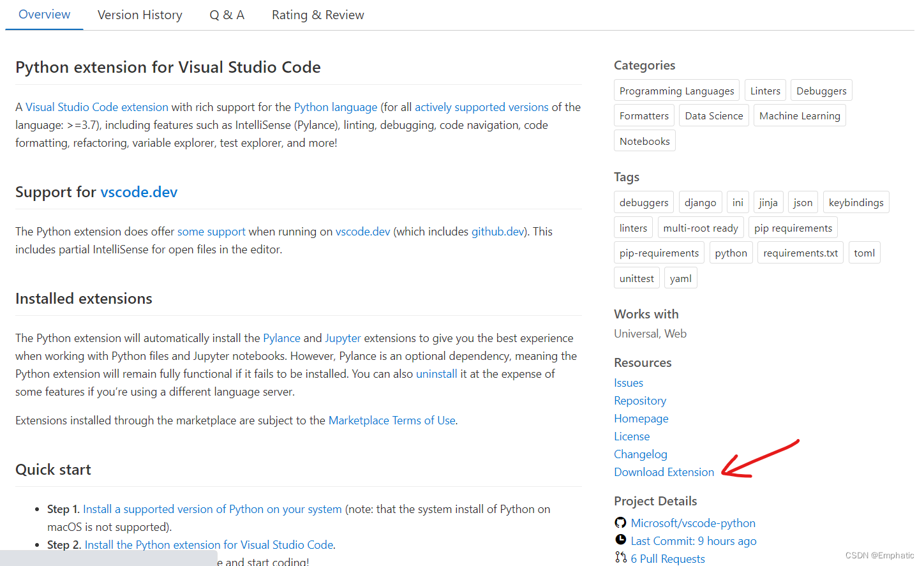Image resolution: width=924 pixels, height=566 pixels.
Task: Open the Microsoft/vscode-python project link
Action: pos(693,523)
